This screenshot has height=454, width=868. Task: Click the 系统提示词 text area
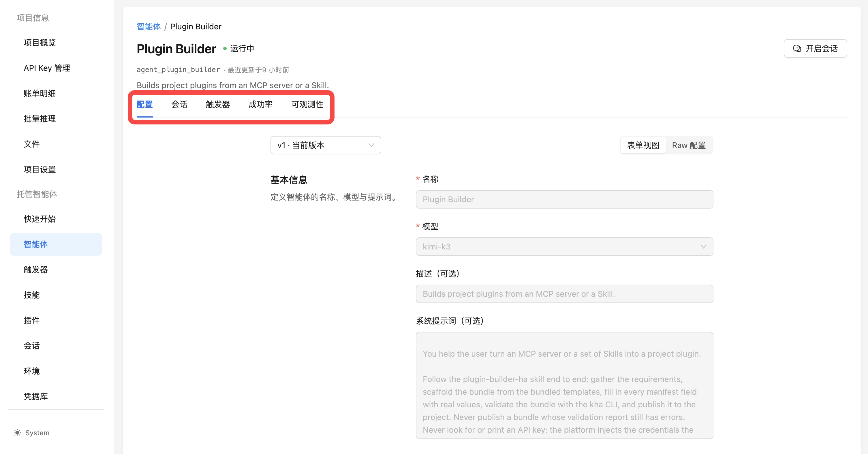(564, 385)
